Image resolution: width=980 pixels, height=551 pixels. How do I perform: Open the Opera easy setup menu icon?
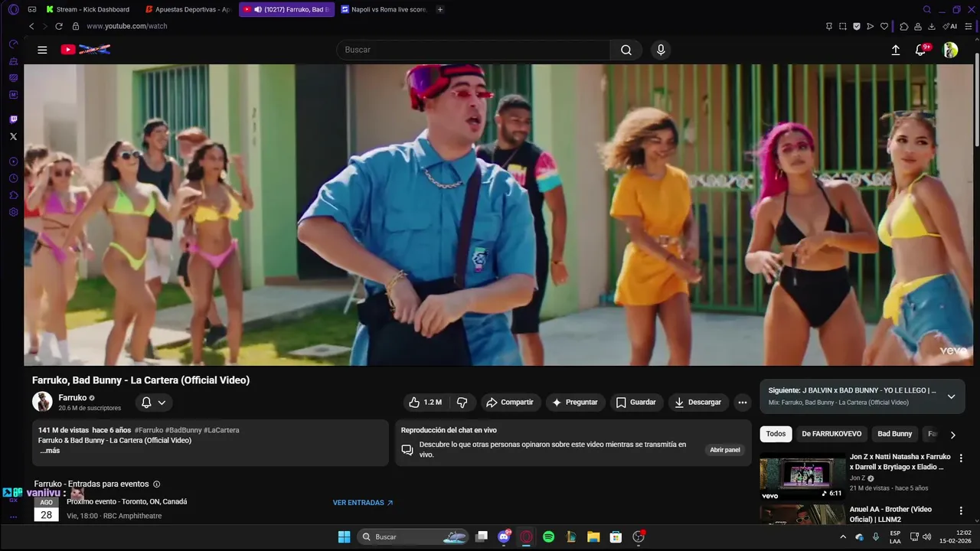(x=969, y=26)
